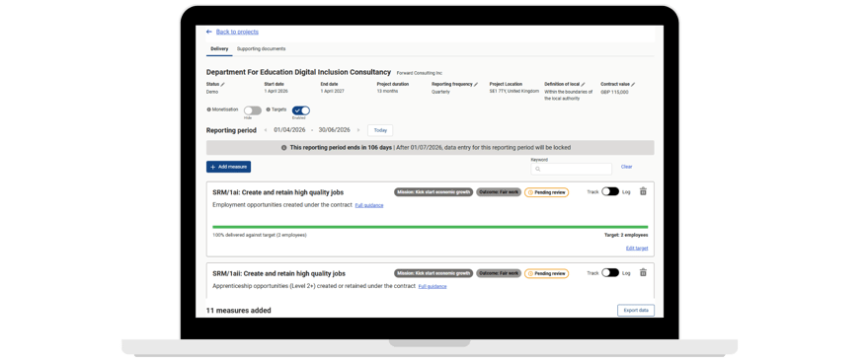Click the Quarterly reporting frequency value
This screenshot has width=868, height=361.
click(x=440, y=92)
